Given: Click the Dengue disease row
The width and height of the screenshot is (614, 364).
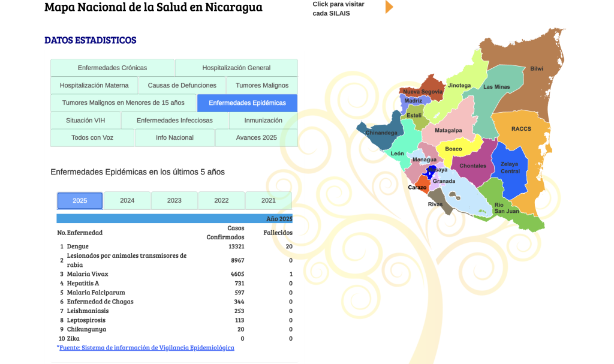Looking at the screenshot, I should 174,246.
